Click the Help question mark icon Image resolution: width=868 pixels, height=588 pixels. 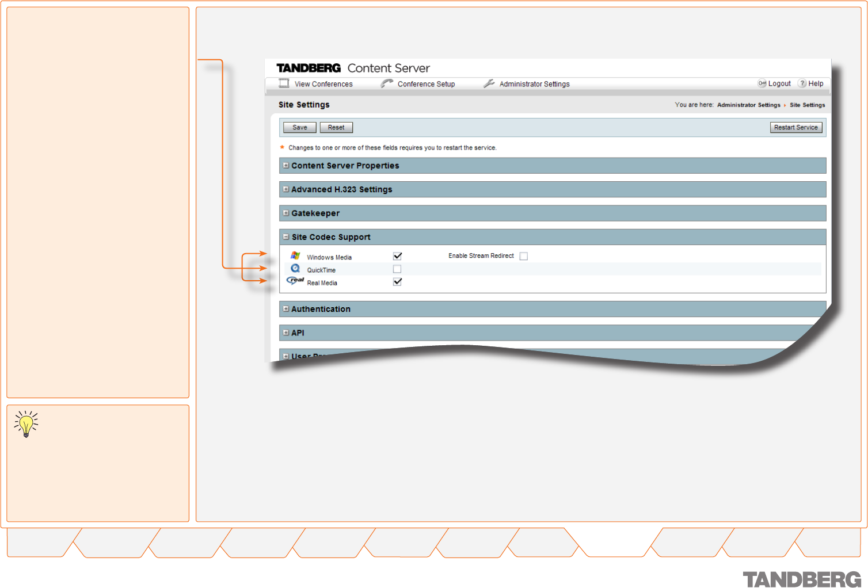pyautogui.click(x=802, y=83)
